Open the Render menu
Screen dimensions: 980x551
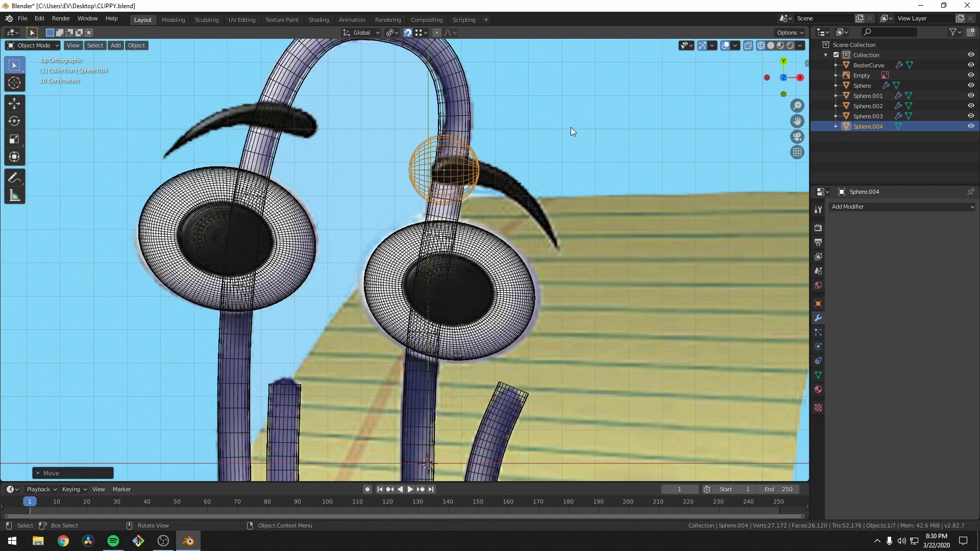pos(61,18)
